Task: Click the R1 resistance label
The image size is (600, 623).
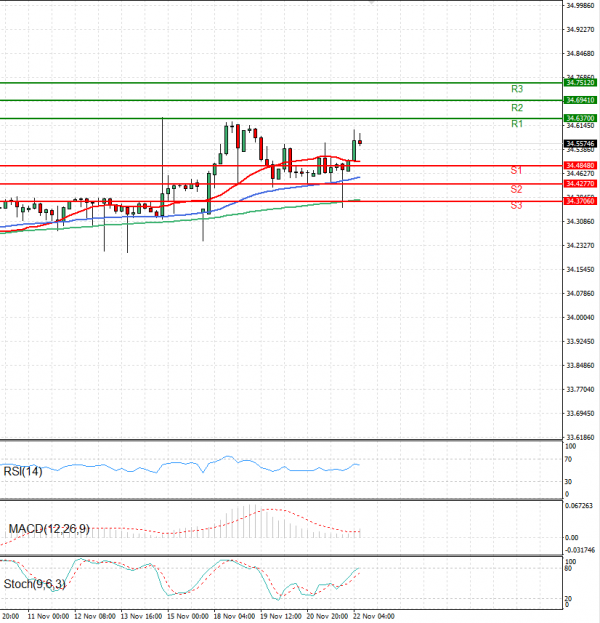Action: [x=517, y=124]
